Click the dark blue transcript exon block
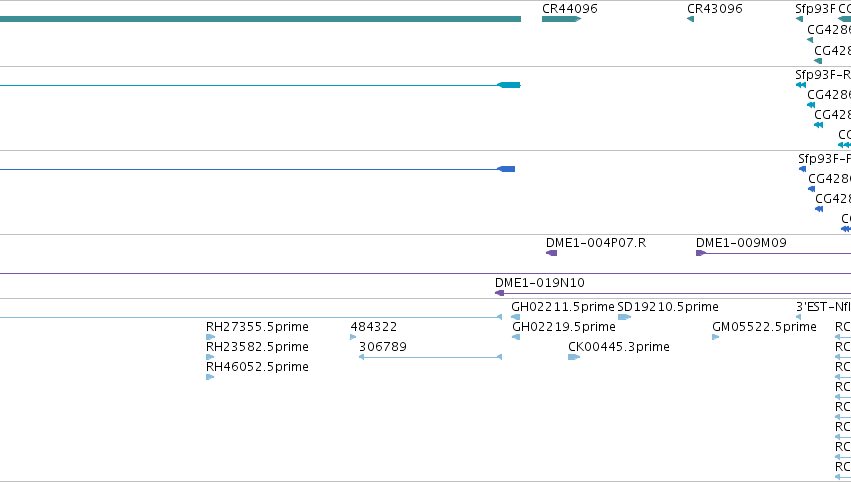Viewport: 851px width, 482px height. (x=506, y=169)
